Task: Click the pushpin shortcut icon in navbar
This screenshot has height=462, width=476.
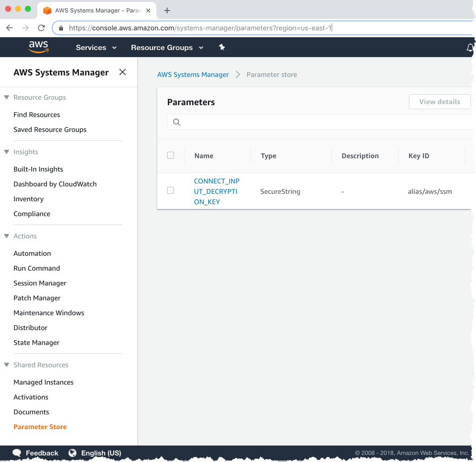Action: pos(222,47)
